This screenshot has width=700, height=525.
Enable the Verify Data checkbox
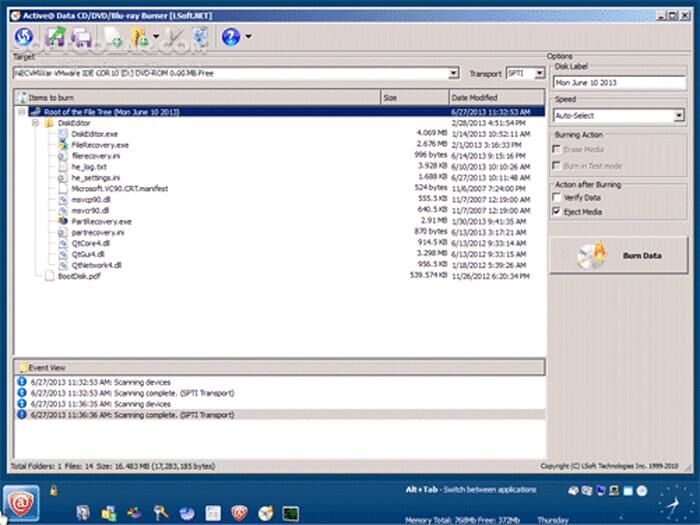point(558,198)
